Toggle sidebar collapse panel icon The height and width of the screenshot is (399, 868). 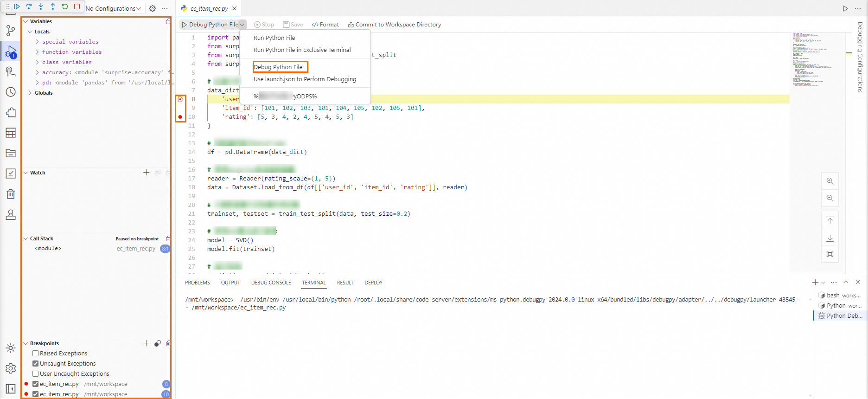pos(11,389)
